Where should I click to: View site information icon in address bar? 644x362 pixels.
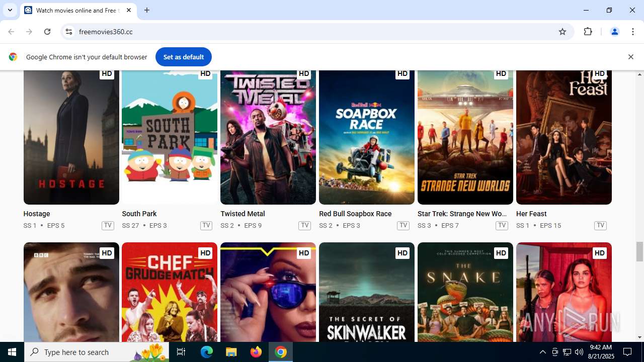pos(69,32)
